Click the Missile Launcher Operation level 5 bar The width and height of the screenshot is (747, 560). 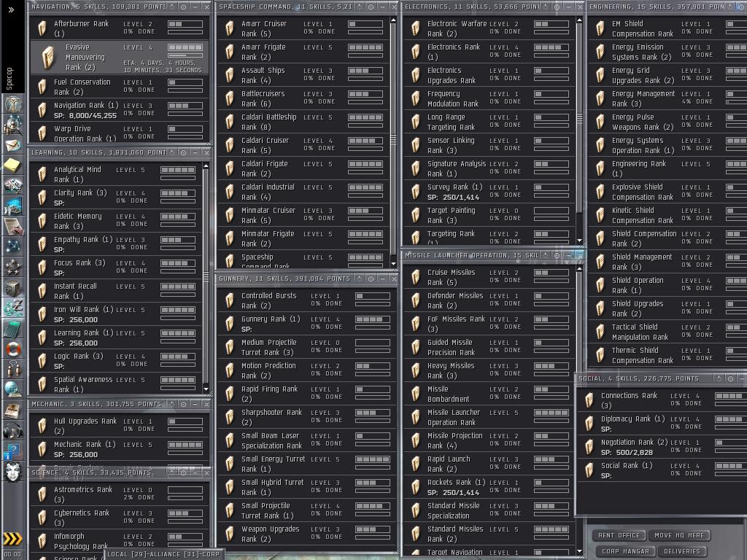click(551, 413)
